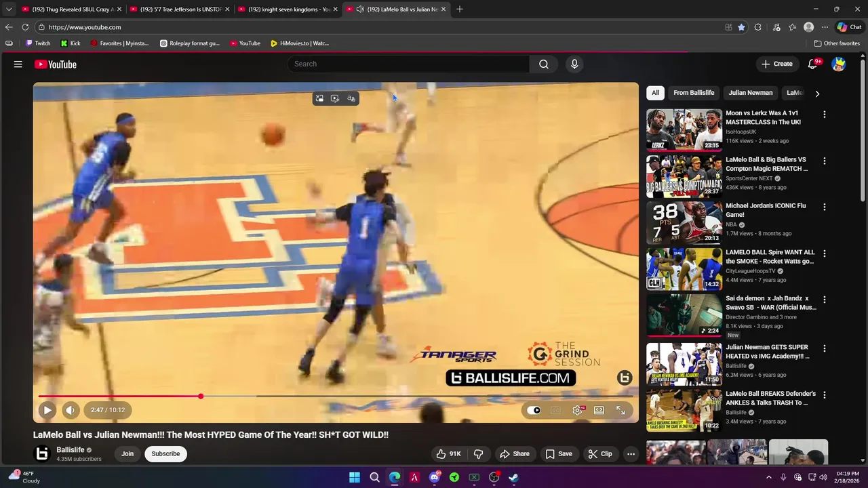Dislike the video
The image size is (868, 488).
pos(478,454)
